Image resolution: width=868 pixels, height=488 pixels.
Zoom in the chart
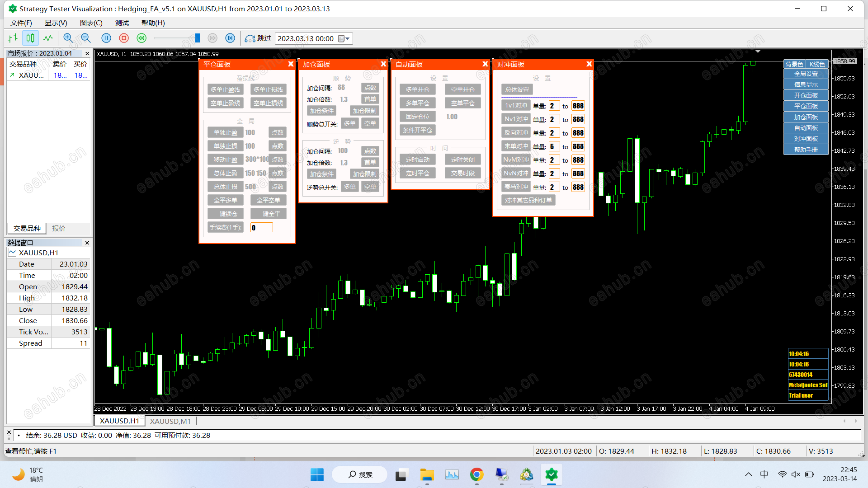68,38
